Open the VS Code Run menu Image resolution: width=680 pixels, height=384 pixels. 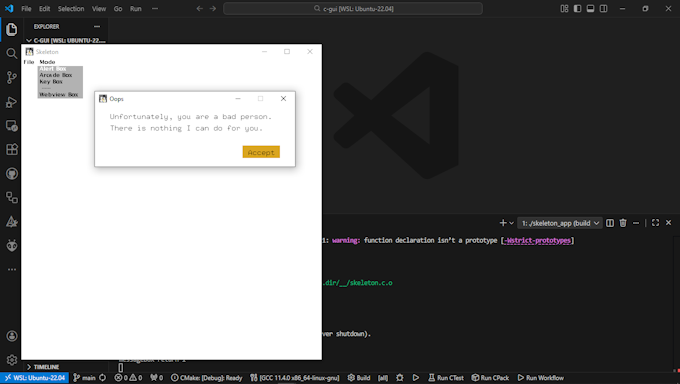(x=136, y=9)
